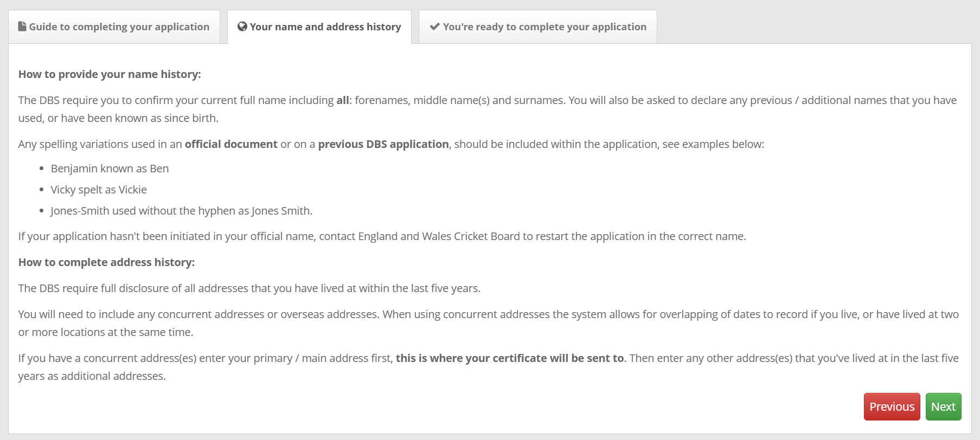Click the bold word 'all' in name paragraph

coord(342,100)
